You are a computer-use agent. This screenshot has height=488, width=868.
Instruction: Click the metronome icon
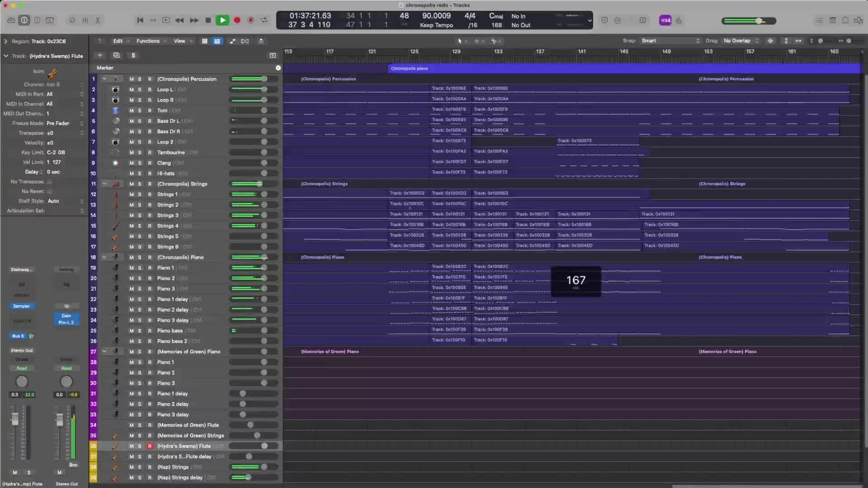679,20
